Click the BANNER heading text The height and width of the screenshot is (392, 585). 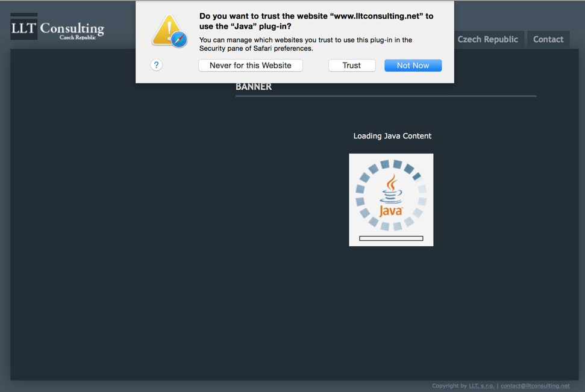tap(254, 87)
